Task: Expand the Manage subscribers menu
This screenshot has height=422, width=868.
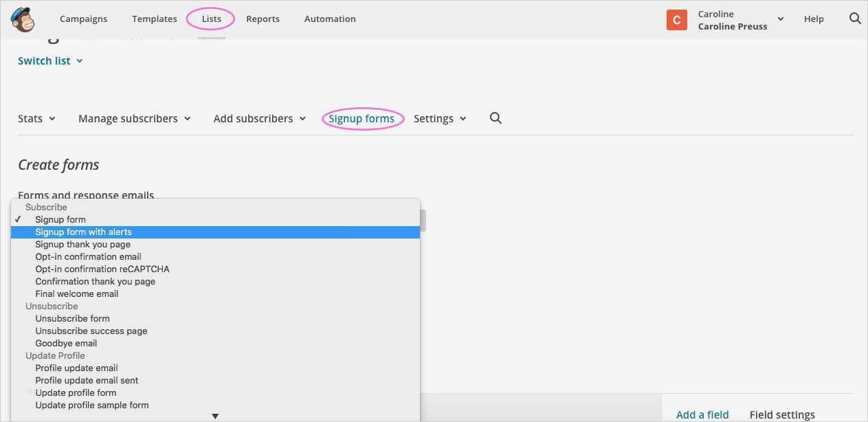Action: click(x=135, y=118)
